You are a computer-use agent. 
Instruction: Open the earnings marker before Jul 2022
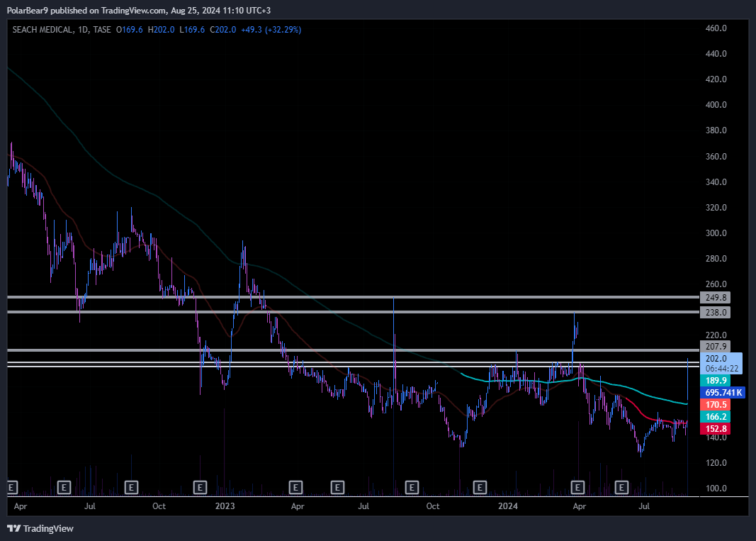64,487
